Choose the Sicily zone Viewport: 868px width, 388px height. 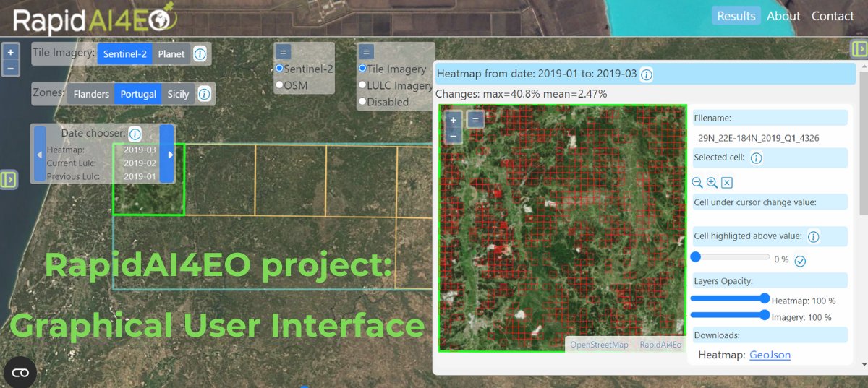(x=178, y=94)
